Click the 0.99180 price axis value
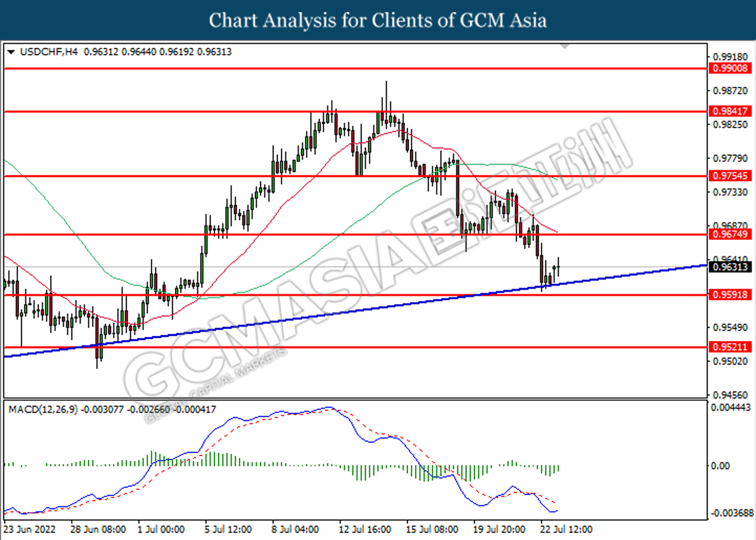This screenshot has height=540, width=756. pos(730,57)
